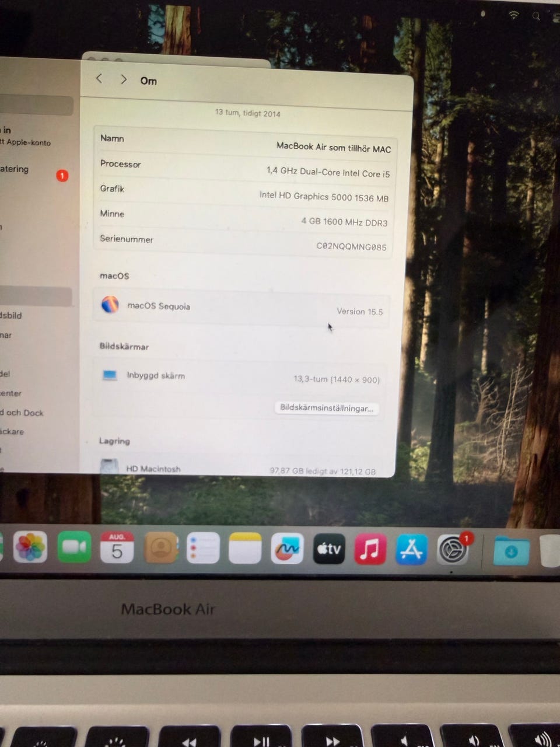
Task: Select 'dsbild' item in sidebar
Action: 11,316
